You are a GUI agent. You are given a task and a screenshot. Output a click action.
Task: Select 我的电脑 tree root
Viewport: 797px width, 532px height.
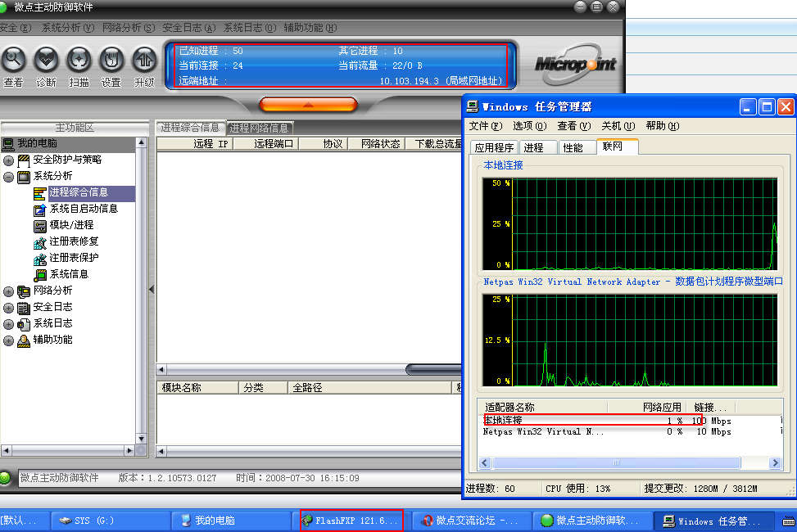(37, 143)
